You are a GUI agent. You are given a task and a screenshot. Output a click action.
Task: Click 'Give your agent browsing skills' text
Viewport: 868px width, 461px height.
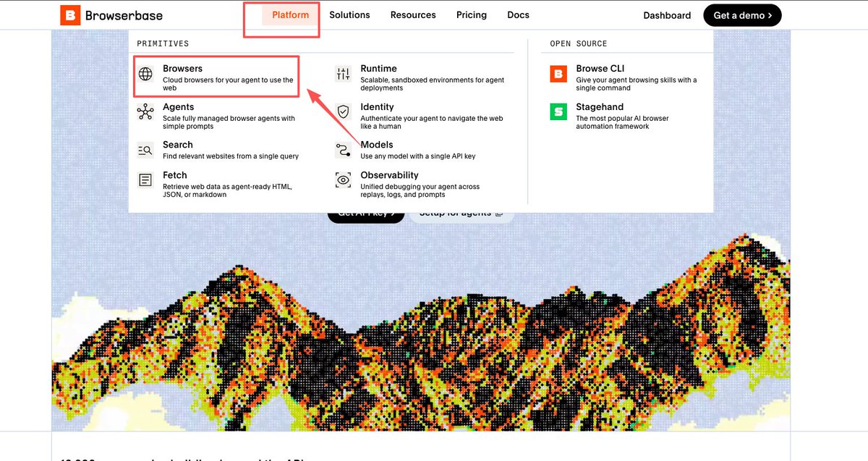(x=637, y=84)
